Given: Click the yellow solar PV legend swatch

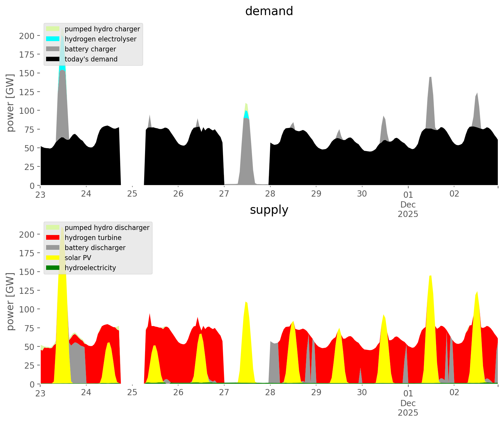Looking at the screenshot, I should click(53, 258).
